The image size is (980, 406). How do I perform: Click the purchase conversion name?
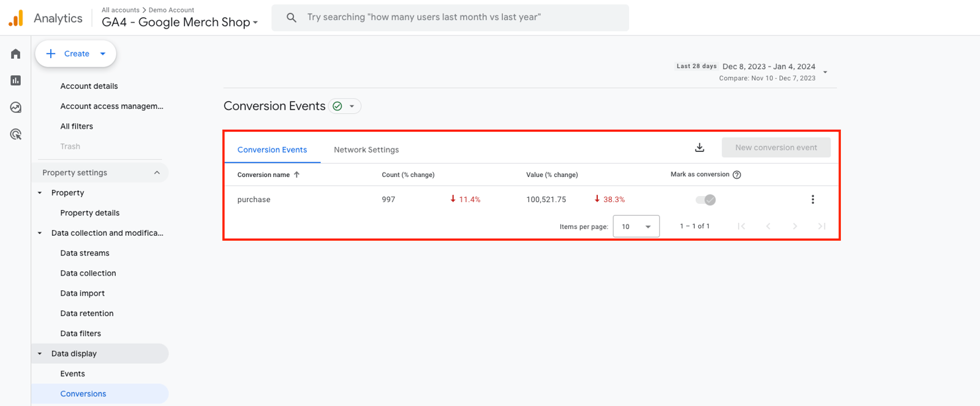[254, 200]
